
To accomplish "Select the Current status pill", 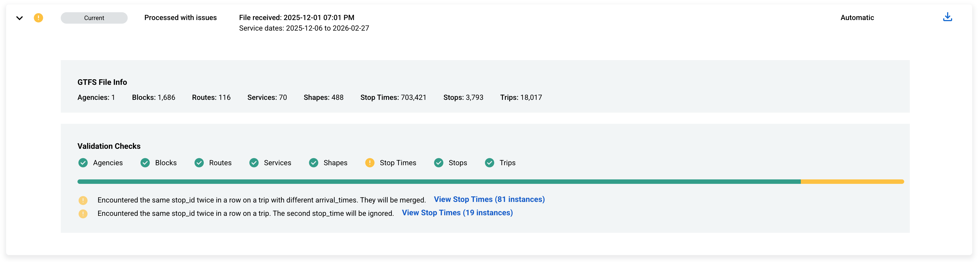I will (x=94, y=18).
